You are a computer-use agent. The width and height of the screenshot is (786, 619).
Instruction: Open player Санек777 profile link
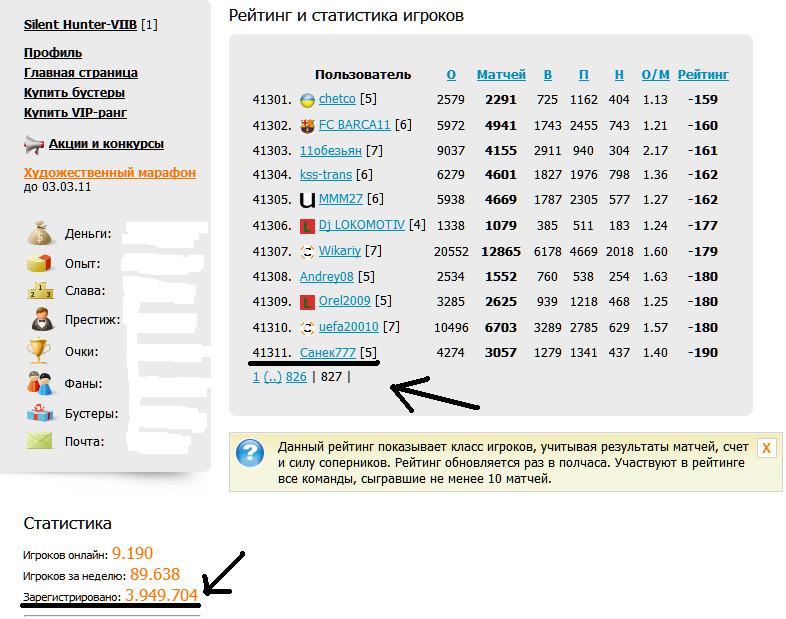(328, 352)
